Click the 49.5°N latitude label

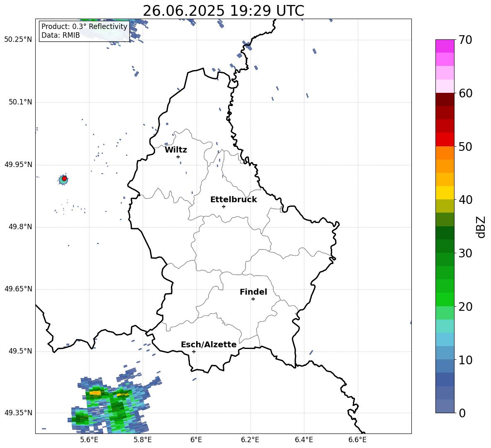(x=20, y=351)
